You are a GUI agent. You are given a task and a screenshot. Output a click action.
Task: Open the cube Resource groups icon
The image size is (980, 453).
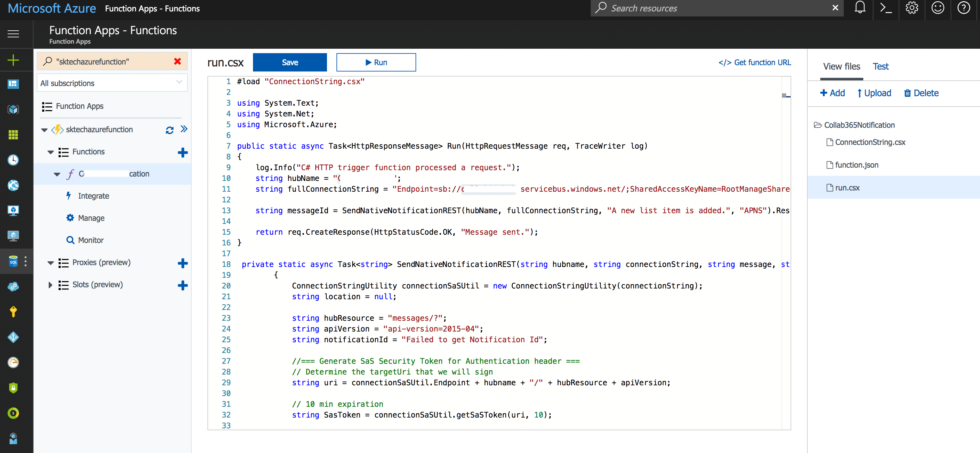tap(13, 110)
